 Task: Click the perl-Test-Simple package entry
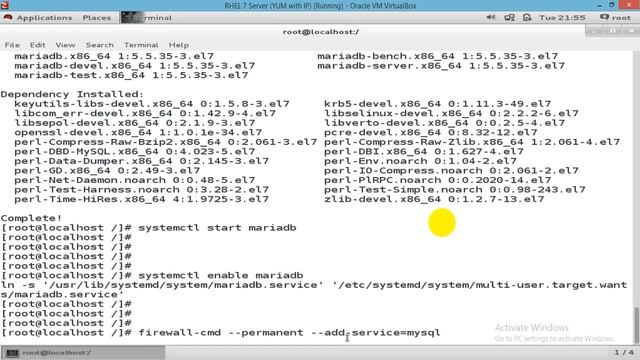(455, 190)
